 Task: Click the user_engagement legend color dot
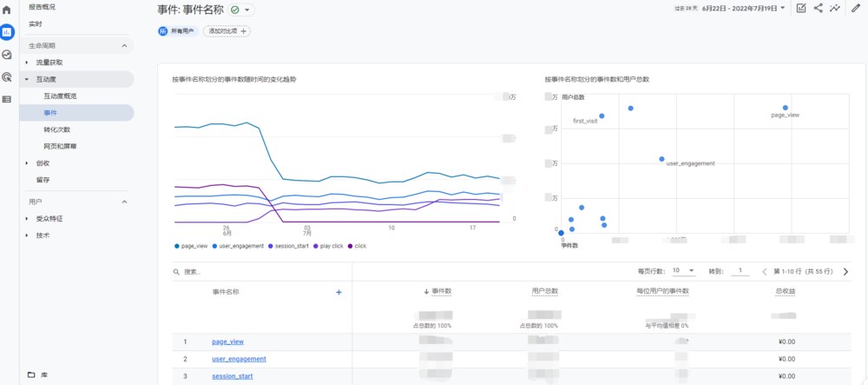(x=214, y=246)
